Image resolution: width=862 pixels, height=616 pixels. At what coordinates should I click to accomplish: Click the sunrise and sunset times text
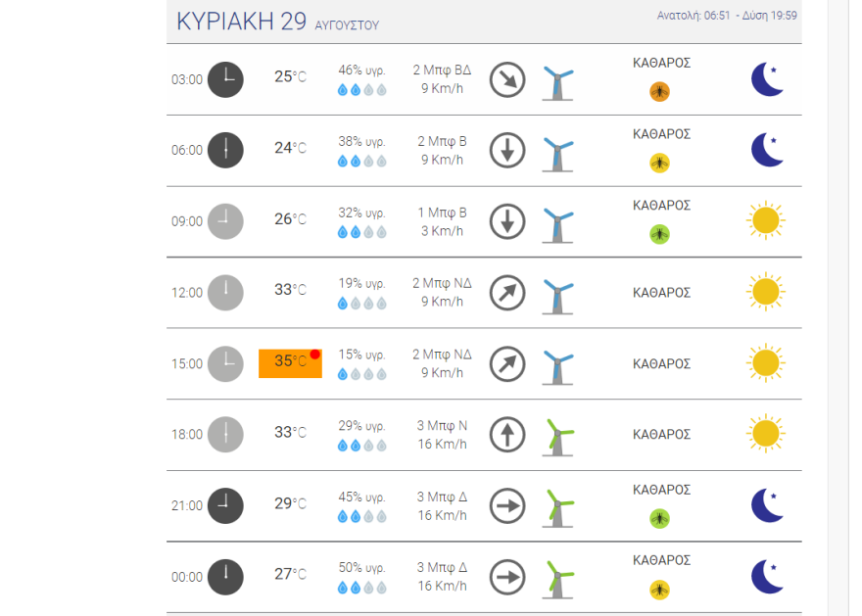(x=726, y=16)
